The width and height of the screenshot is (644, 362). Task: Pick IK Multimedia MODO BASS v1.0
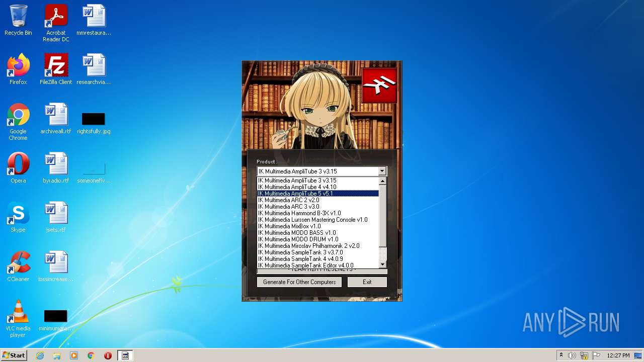[318, 233]
